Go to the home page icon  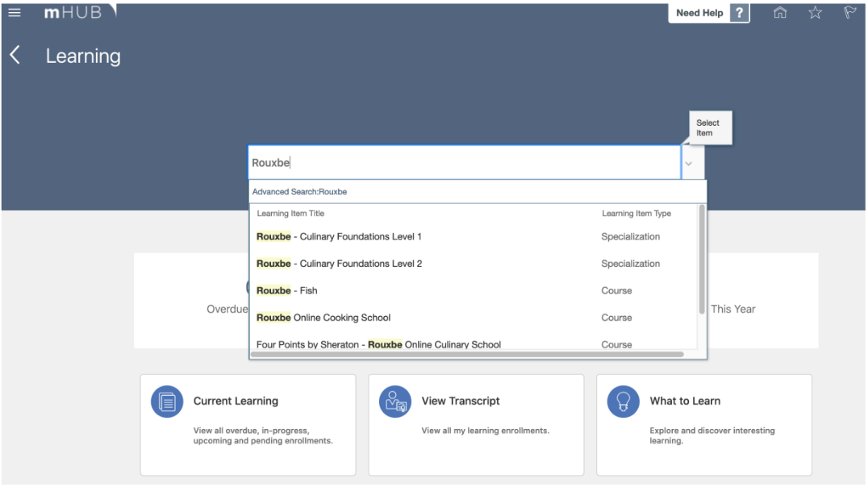(x=780, y=12)
